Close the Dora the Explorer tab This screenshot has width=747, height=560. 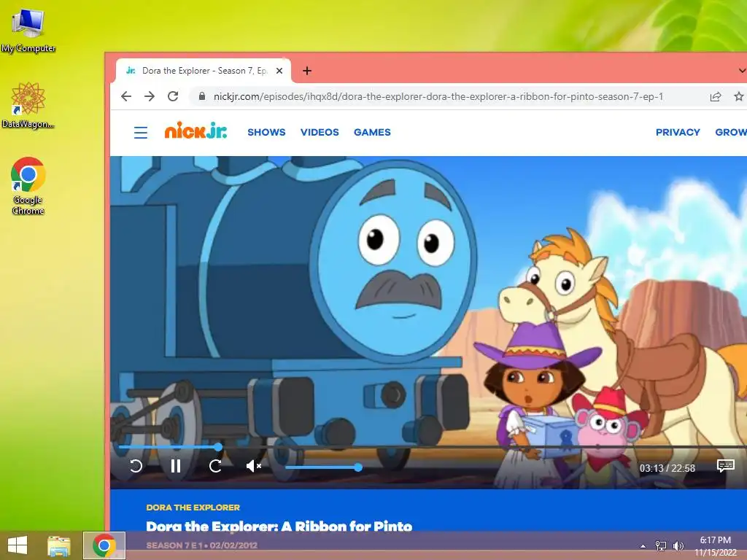click(279, 71)
